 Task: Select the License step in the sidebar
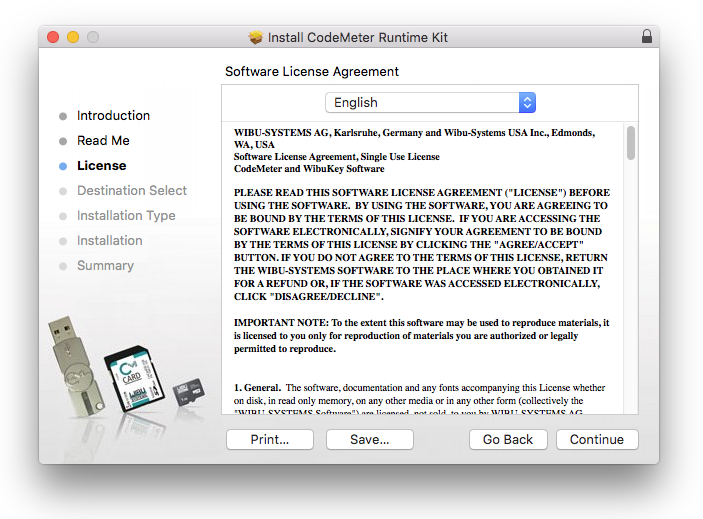click(101, 166)
